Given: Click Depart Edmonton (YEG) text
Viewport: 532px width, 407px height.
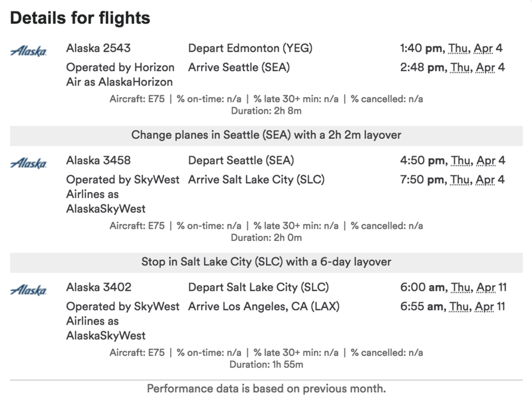Looking at the screenshot, I should coord(250,48).
